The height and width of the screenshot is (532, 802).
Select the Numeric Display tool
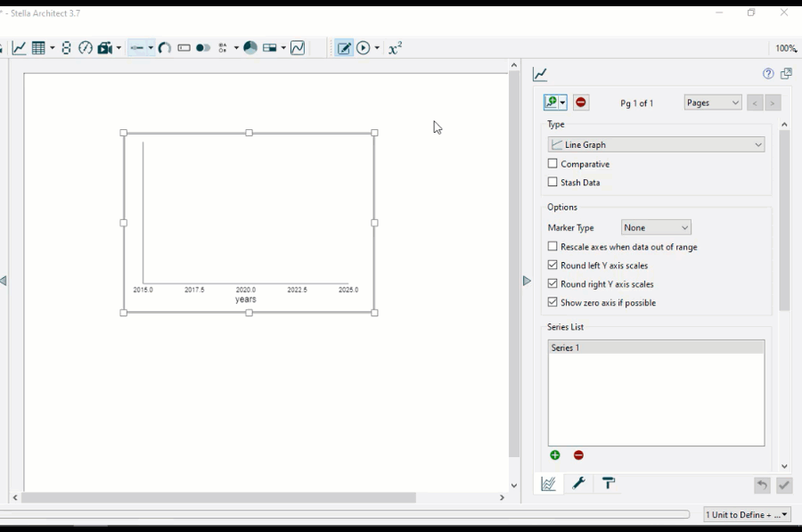66,48
